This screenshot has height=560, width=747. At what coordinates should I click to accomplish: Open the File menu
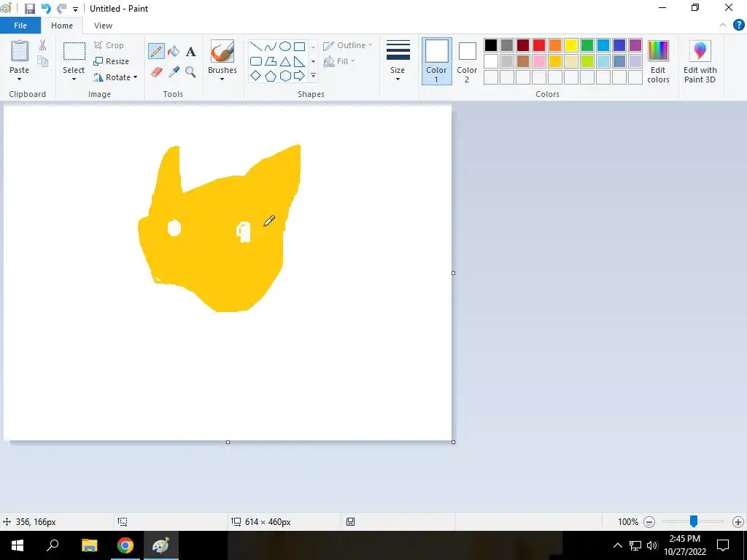[20, 26]
